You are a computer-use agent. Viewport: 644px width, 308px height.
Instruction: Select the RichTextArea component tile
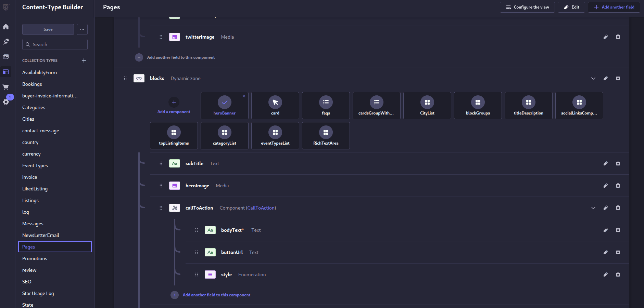pyautogui.click(x=326, y=136)
